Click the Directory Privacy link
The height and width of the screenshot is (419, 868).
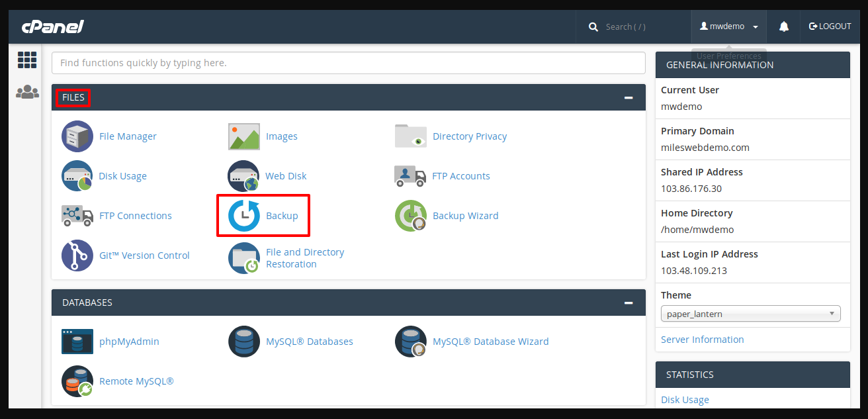pos(470,136)
